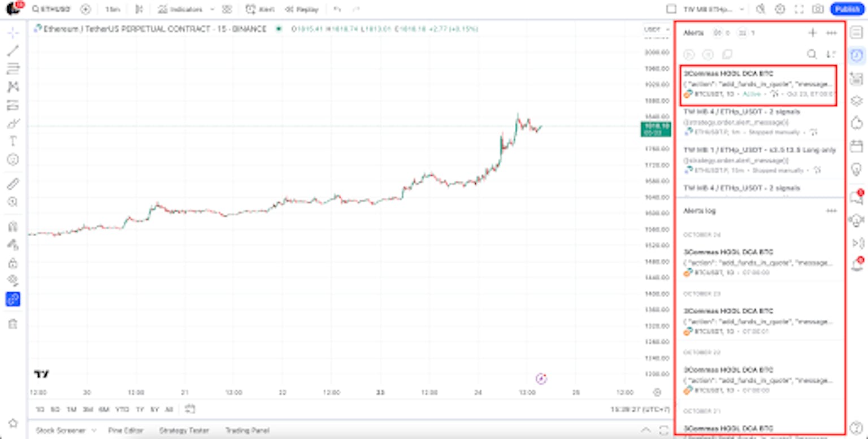Open chart settings via the gear icon

tap(780, 9)
